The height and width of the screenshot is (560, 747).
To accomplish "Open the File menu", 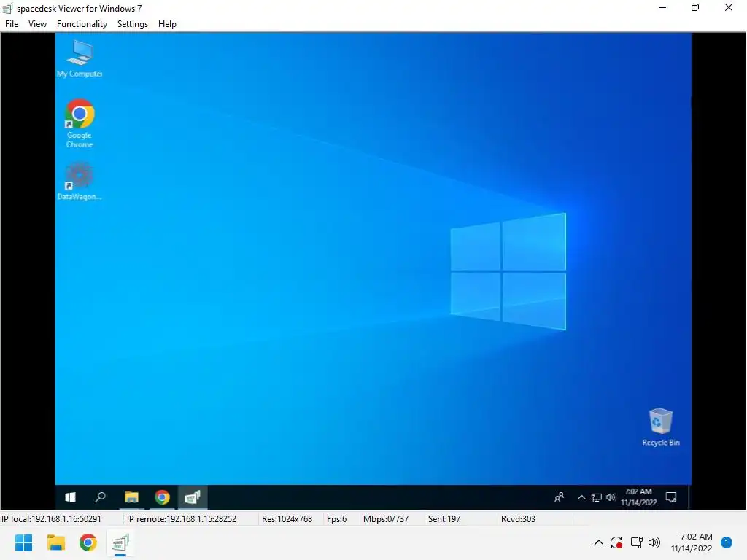I will tap(12, 24).
